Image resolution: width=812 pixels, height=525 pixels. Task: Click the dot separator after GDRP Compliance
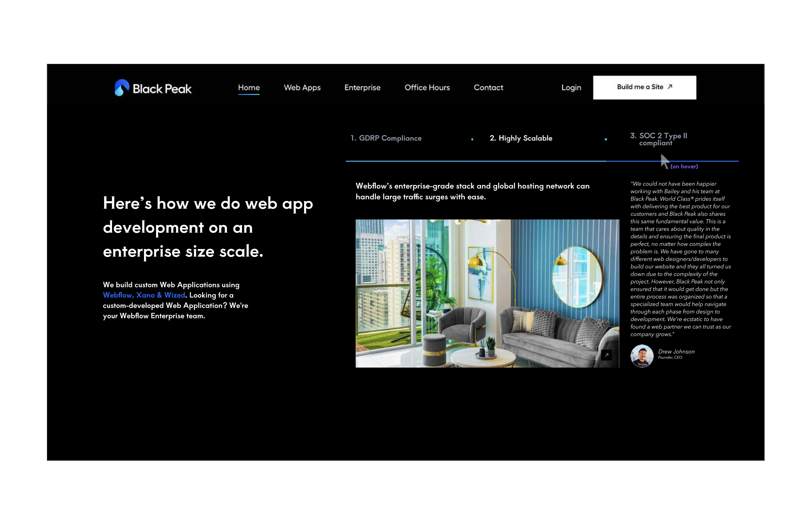point(472,139)
